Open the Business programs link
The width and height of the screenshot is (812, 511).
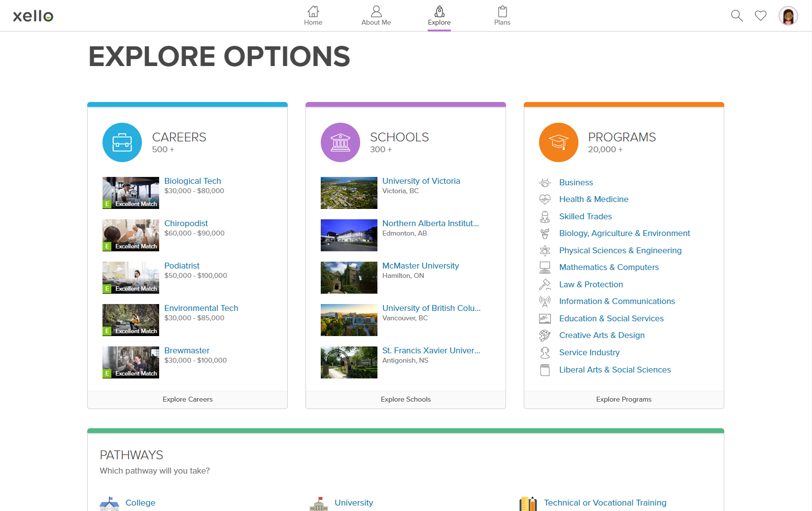tap(576, 182)
